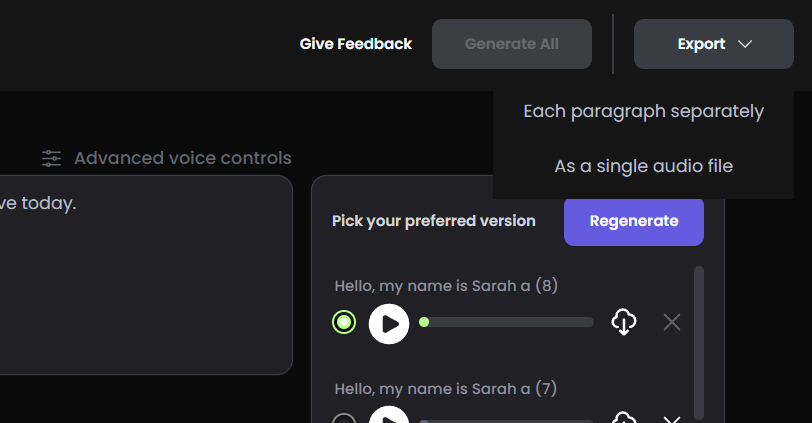812x423 pixels.
Task: Download the Sarah a (7) audio version
Action: tap(624, 418)
